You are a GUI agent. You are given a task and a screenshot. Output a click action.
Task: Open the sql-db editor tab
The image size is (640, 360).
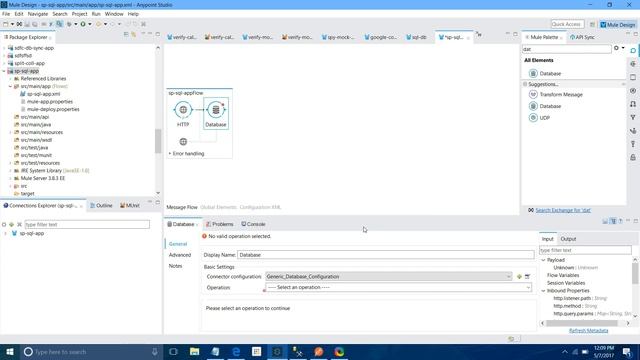(416, 37)
